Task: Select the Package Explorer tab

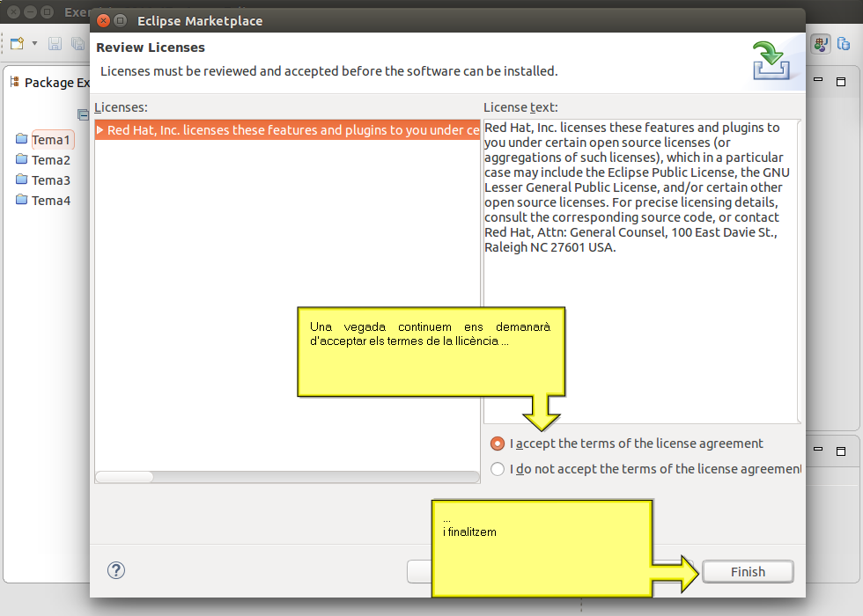Action: point(49,83)
